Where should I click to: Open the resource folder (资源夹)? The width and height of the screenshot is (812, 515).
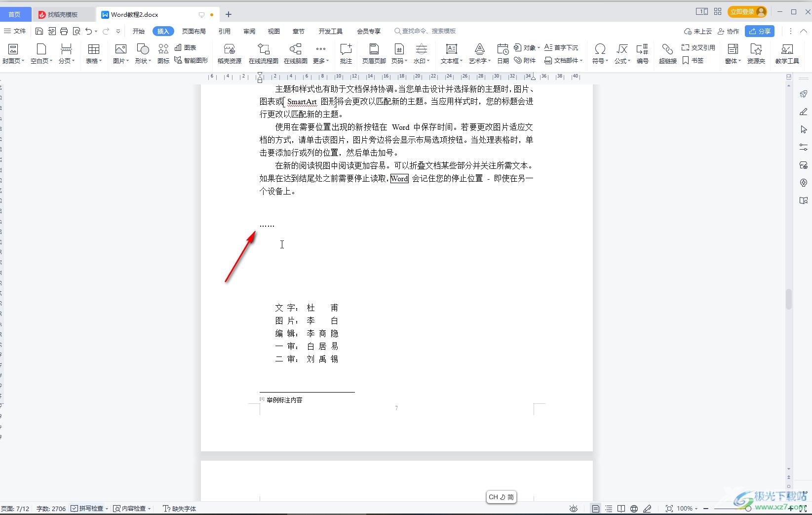(756, 54)
